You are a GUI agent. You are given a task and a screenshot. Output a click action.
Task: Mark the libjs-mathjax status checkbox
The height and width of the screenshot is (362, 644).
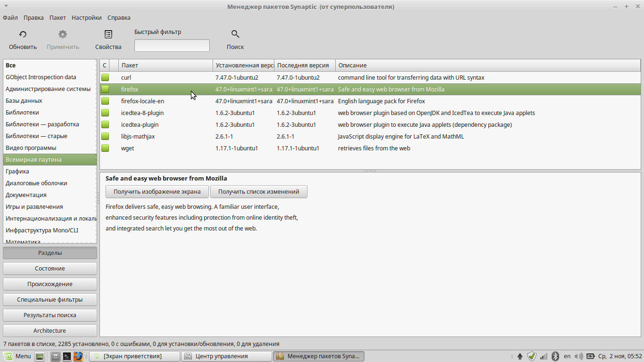point(105,136)
